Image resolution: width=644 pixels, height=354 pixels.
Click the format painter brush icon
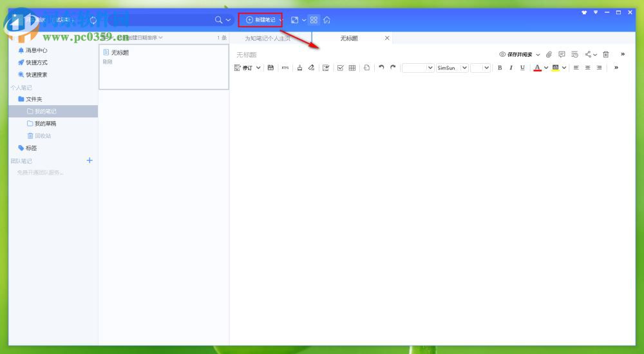pyautogui.click(x=300, y=68)
